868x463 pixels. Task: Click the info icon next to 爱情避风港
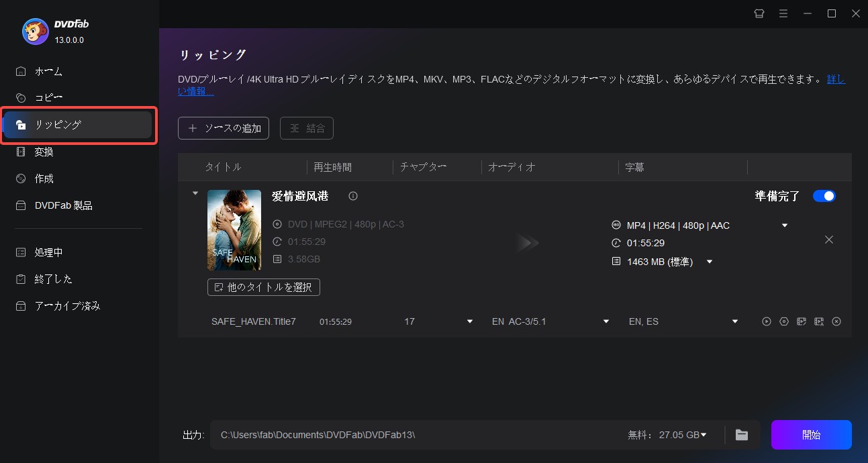(352, 196)
